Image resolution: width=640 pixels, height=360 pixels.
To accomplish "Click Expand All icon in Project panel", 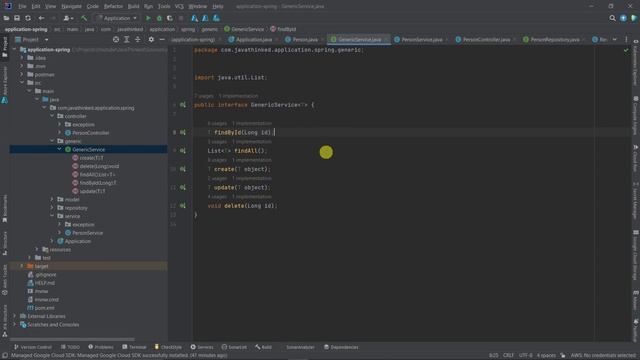I will pos(127,40).
